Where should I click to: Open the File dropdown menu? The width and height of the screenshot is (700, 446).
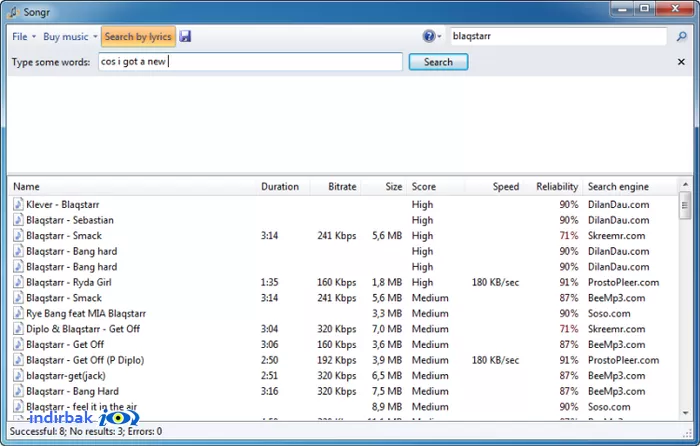24,37
